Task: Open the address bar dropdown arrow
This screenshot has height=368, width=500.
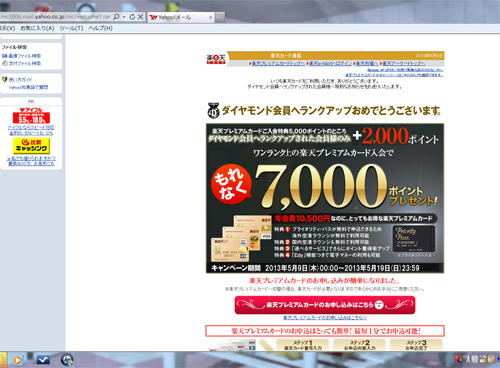Action: tap(124, 17)
